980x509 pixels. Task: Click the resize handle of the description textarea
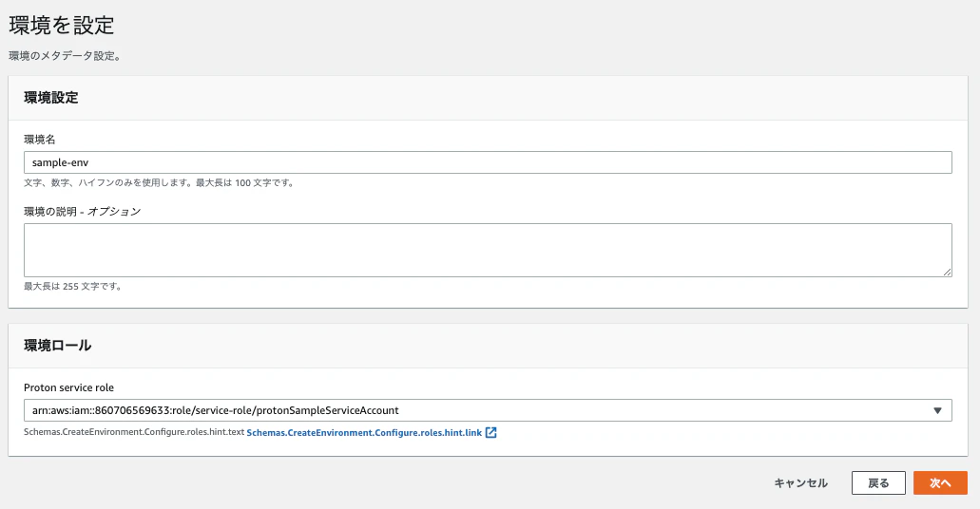[x=947, y=272]
